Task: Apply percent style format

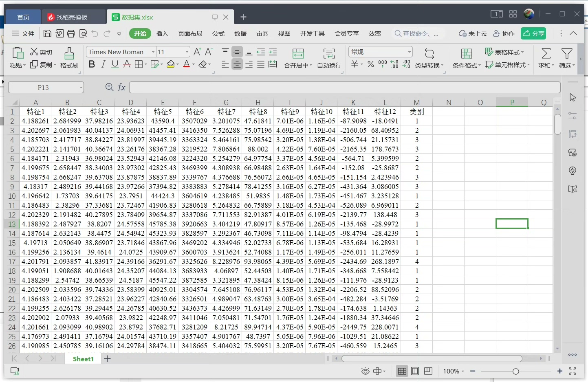Action: (x=371, y=64)
